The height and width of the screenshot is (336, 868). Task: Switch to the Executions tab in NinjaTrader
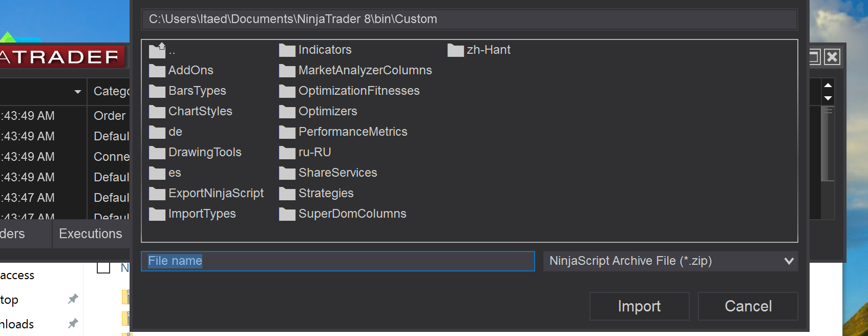(91, 234)
